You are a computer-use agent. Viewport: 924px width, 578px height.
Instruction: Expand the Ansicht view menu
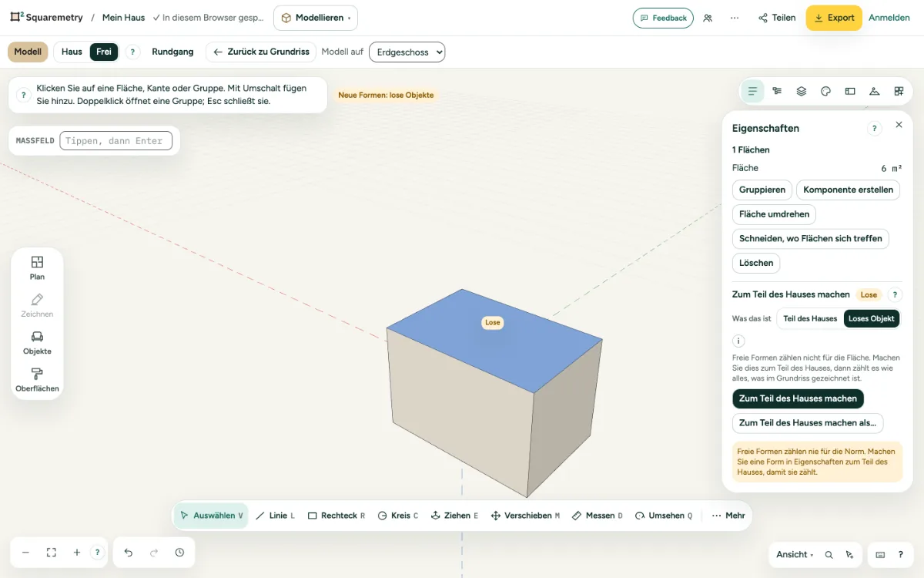coord(795,555)
